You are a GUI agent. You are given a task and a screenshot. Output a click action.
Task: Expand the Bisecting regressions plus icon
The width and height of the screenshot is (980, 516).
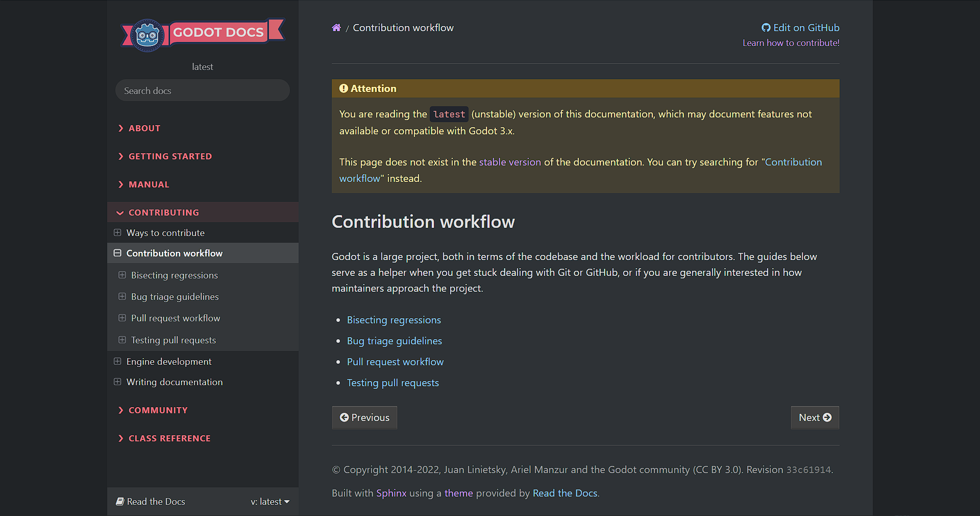(x=122, y=275)
